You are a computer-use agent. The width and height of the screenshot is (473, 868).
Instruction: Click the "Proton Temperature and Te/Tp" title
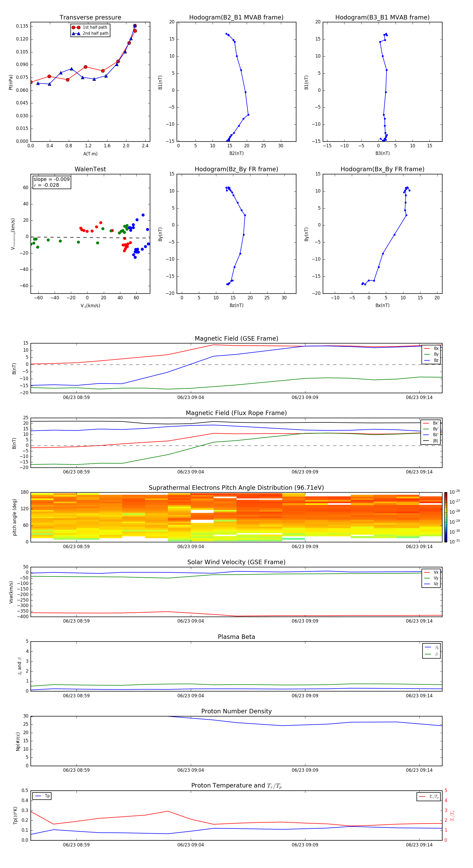coord(236,786)
